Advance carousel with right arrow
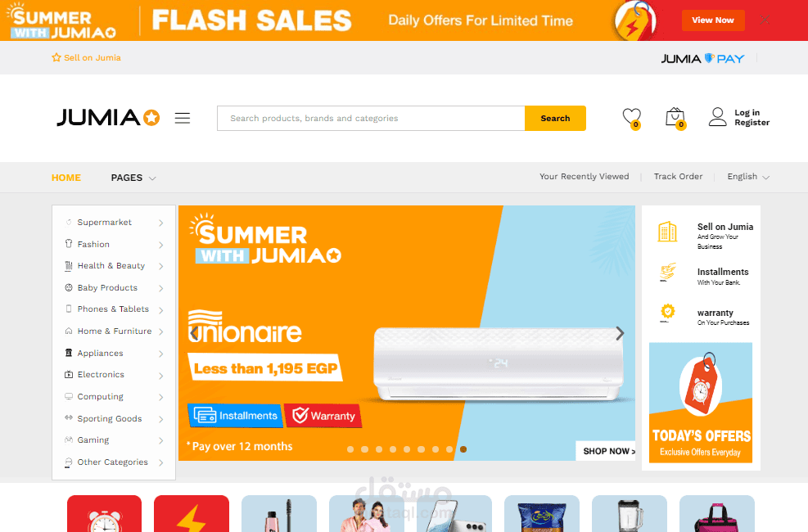The image size is (808, 532). (620, 333)
